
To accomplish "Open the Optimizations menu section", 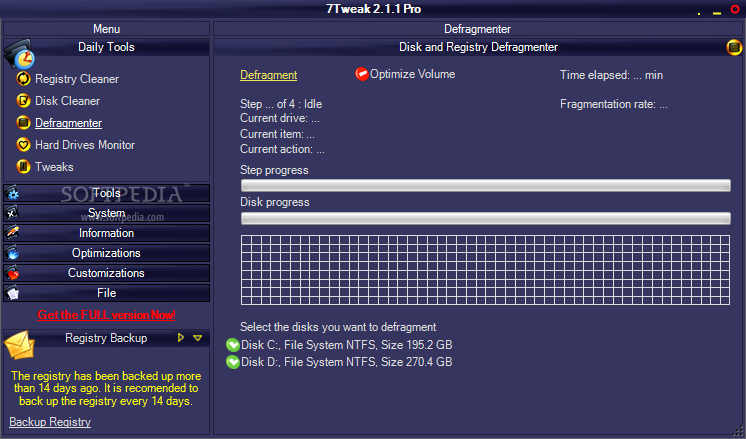I will 106,253.
